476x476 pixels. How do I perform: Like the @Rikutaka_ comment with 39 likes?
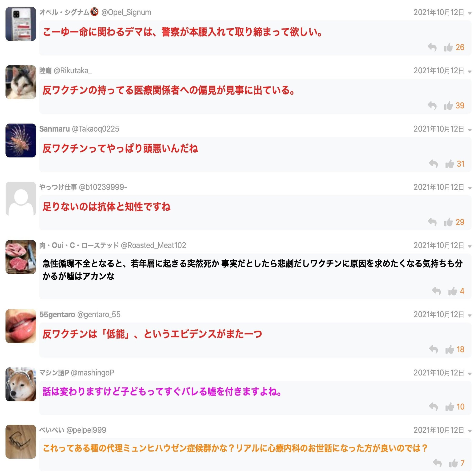[448, 106]
